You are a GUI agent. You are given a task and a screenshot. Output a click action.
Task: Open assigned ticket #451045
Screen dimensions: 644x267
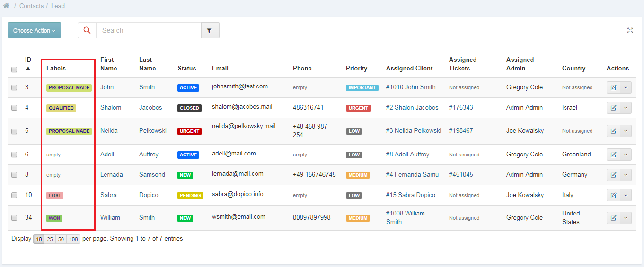(x=461, y=175)
